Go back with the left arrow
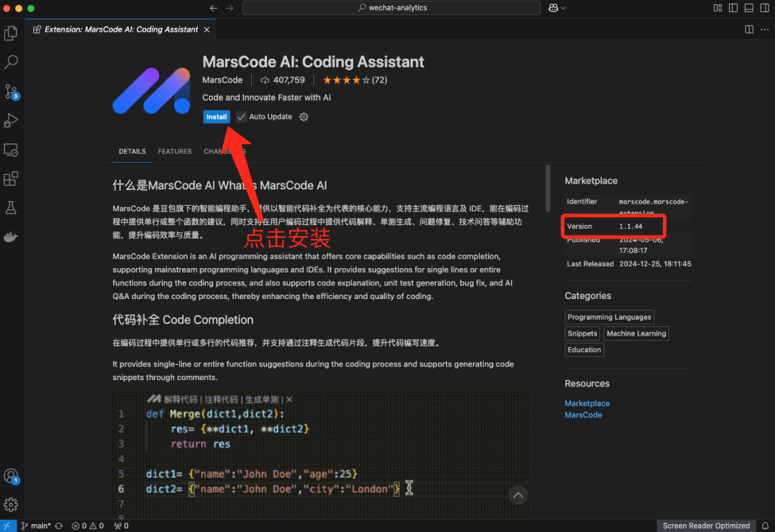The image size is (775, 532). point(214,8)
